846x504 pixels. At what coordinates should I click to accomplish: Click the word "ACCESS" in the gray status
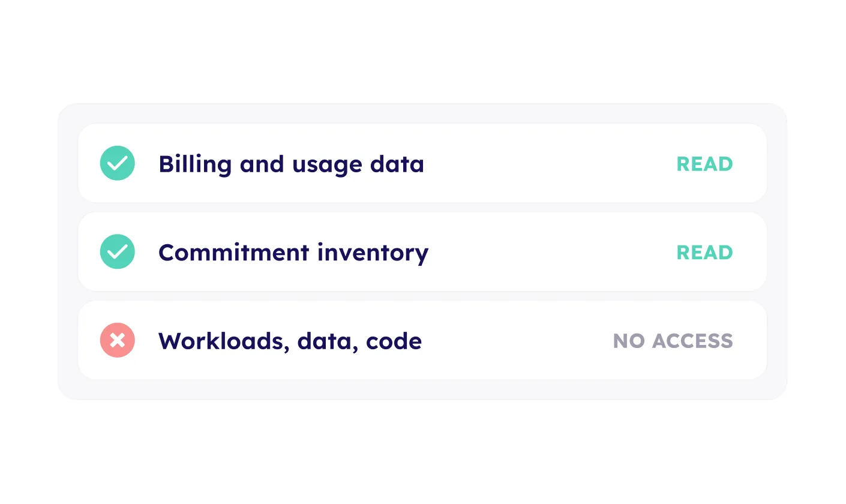click(x=692, y=341)
